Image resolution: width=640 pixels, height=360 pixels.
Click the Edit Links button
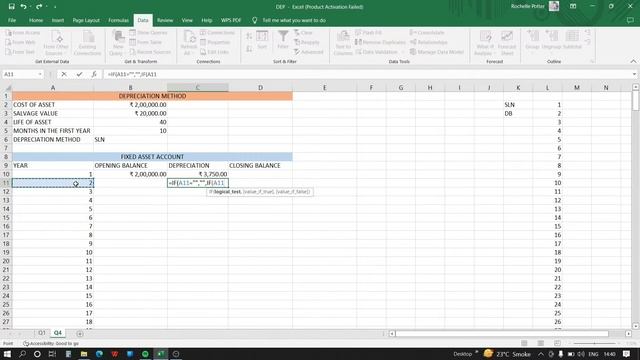tap(214, 52)
